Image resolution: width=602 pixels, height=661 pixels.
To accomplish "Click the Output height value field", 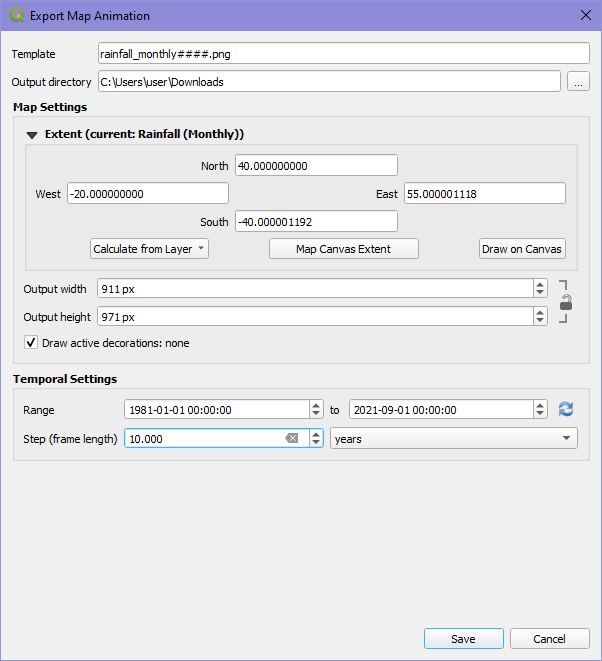I will (315, 317).
